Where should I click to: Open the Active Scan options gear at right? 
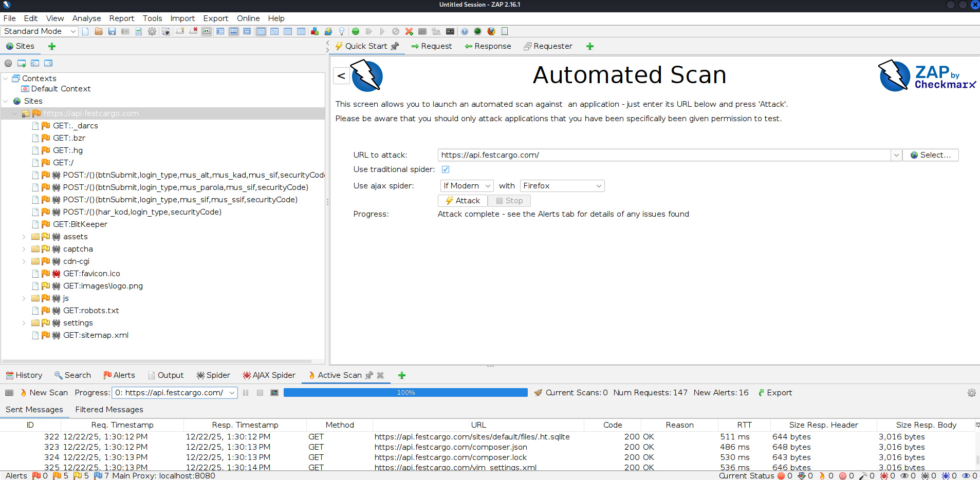971,393
